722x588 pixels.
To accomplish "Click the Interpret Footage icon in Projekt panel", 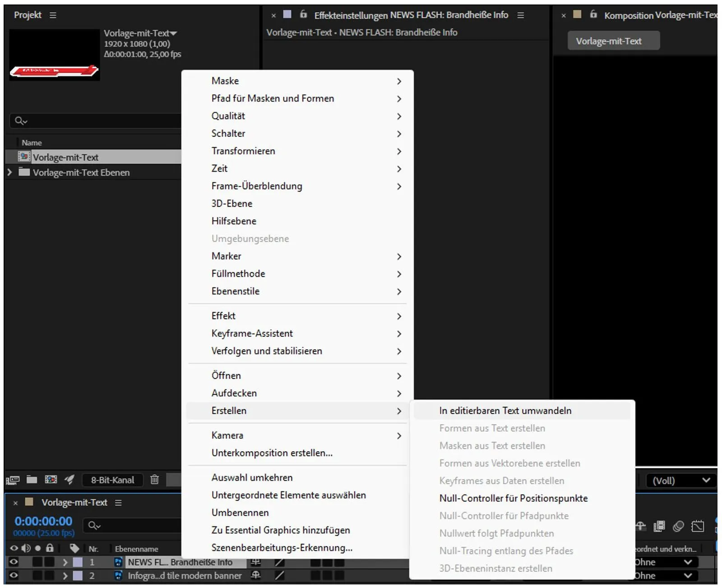I will (x=12, y=480).
